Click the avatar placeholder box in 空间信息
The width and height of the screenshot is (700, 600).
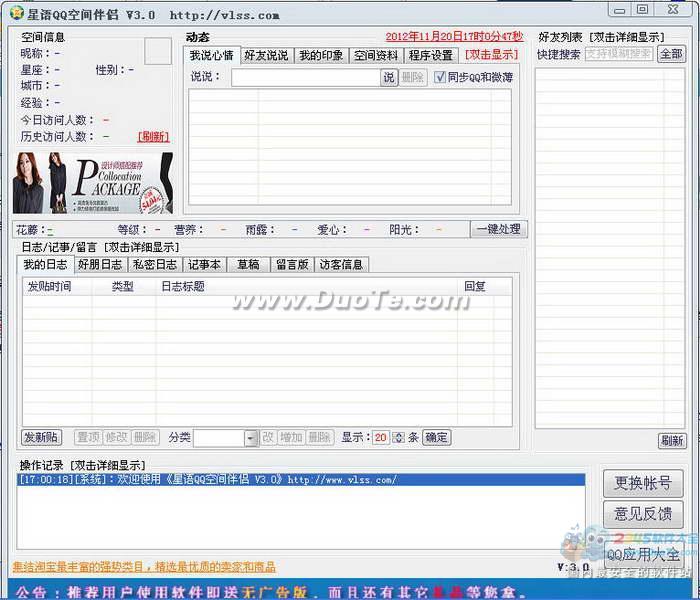158,51
